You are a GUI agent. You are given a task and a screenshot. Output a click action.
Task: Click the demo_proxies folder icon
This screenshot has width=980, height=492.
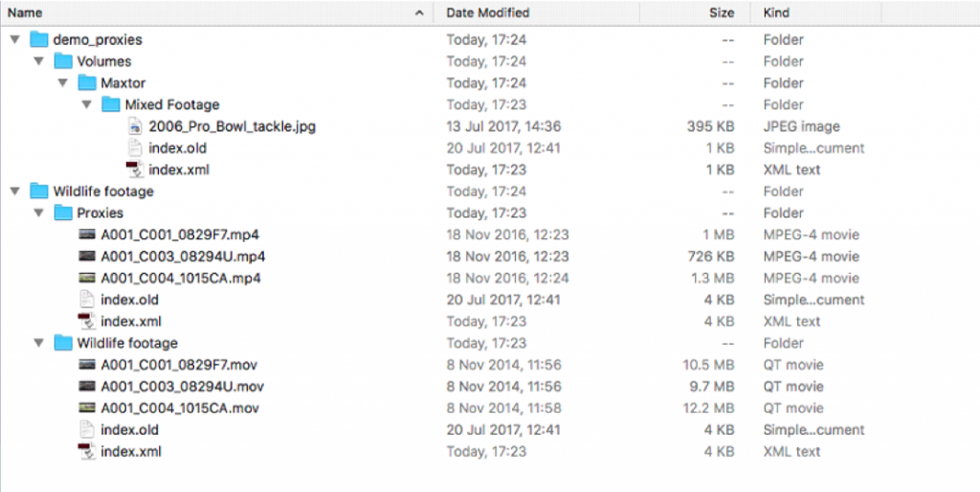(39, 39)
